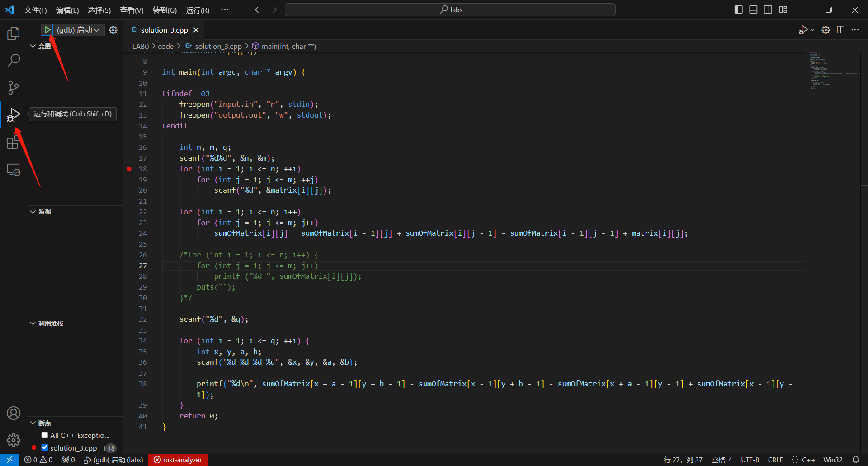The height and width of the screenshot is (466, 868).
Task: Click the labs search box in title bar
Action: point(450,10)
